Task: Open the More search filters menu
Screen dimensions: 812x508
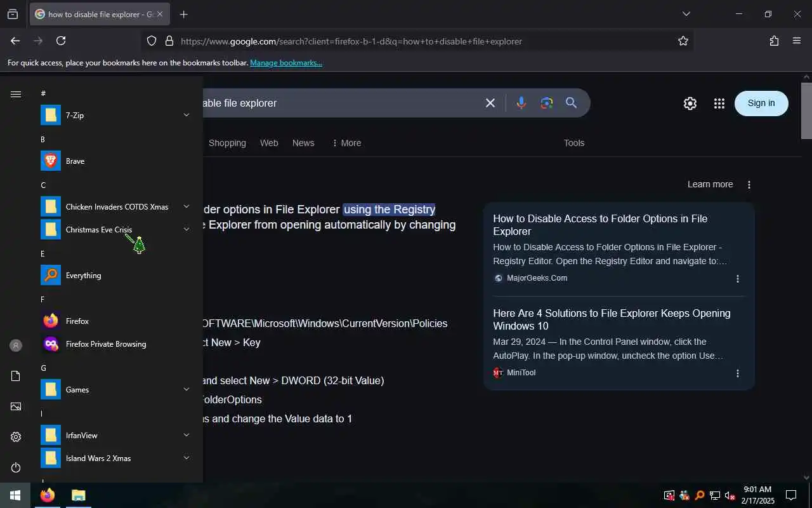Action: (346, 143)
